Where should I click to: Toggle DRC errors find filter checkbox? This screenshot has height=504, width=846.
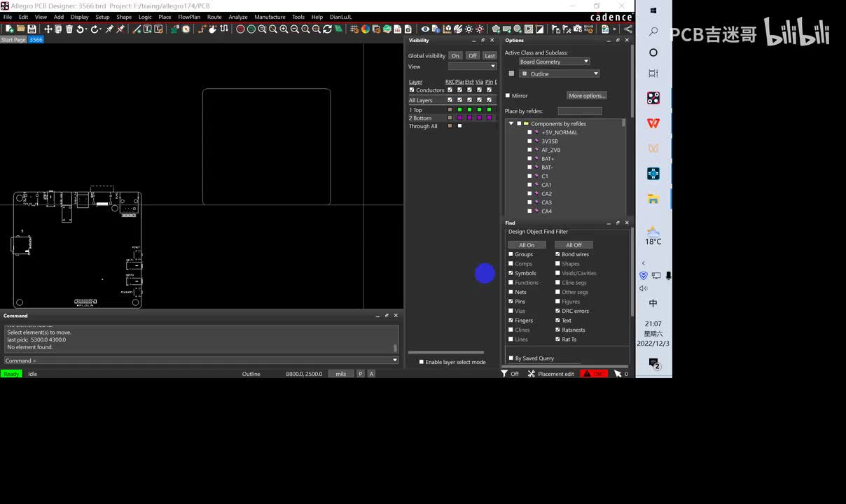tap(557, 311)
